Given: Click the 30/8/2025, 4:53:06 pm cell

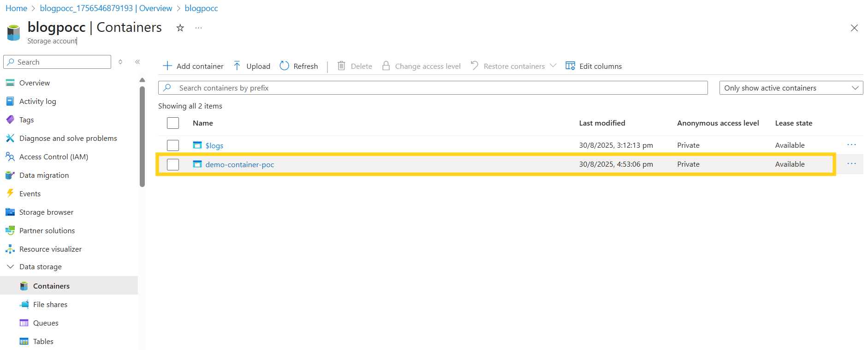Looking at the screenshot, I should [616, 164].
